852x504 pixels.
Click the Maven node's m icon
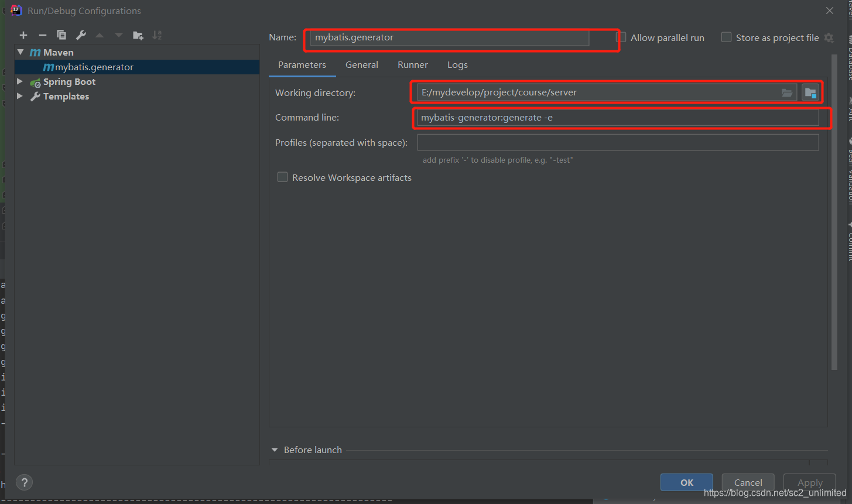coord(35,53)
